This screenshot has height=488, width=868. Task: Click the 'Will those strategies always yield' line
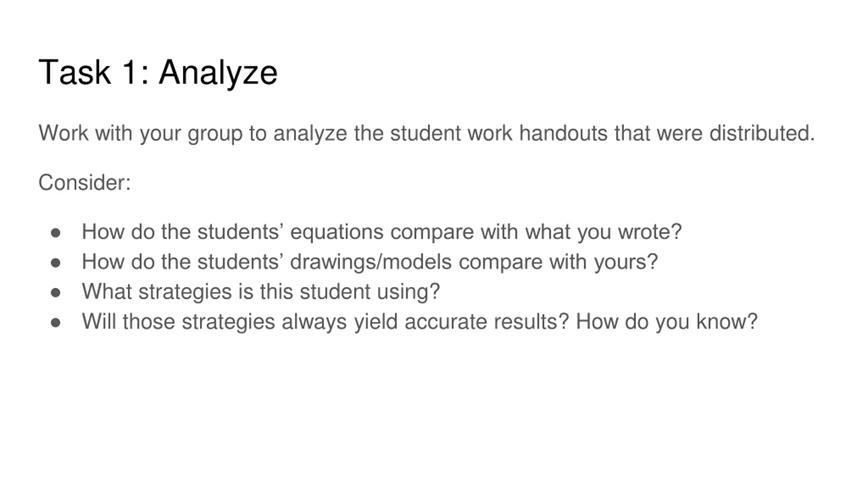[419, 322]
